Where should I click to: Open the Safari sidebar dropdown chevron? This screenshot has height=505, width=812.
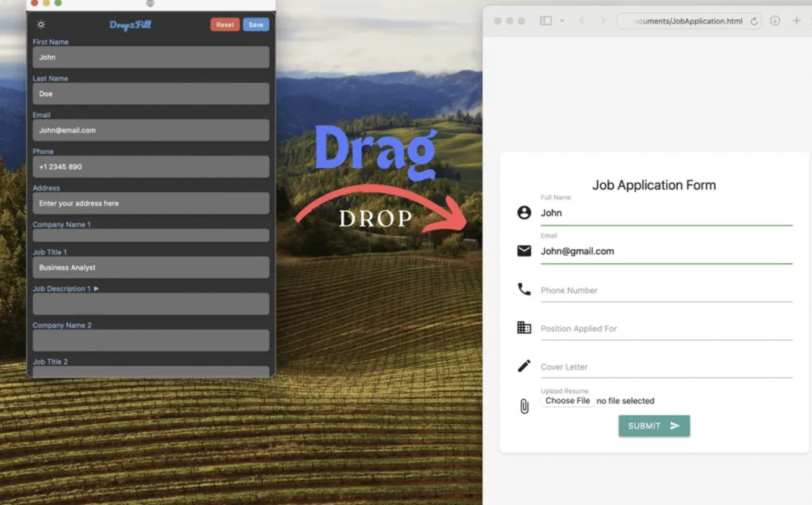click(x=562, y=21)
